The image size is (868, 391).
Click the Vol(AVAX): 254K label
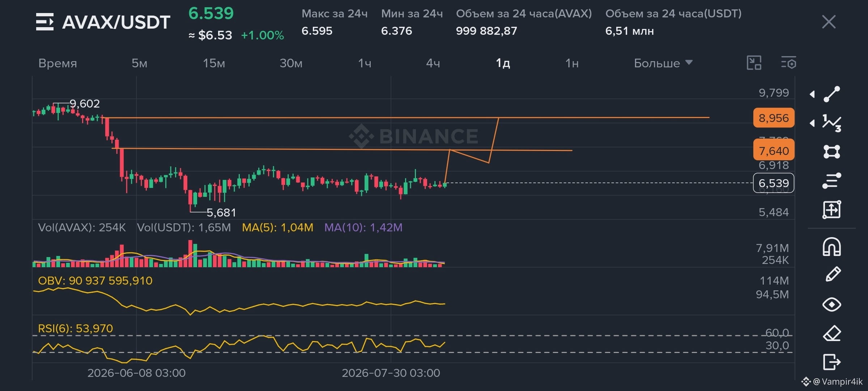tap(82, 227)
